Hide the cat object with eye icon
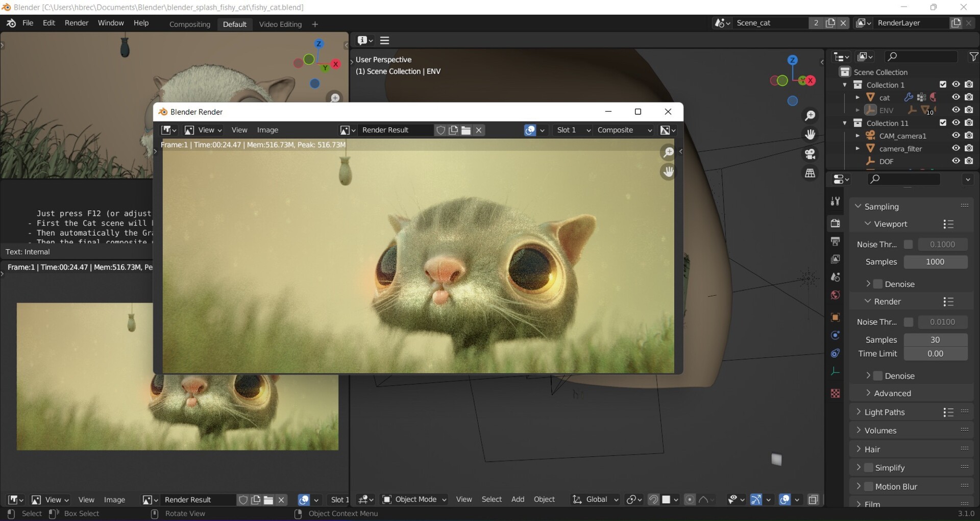This screenshot has width=980, height=521. 955,97
